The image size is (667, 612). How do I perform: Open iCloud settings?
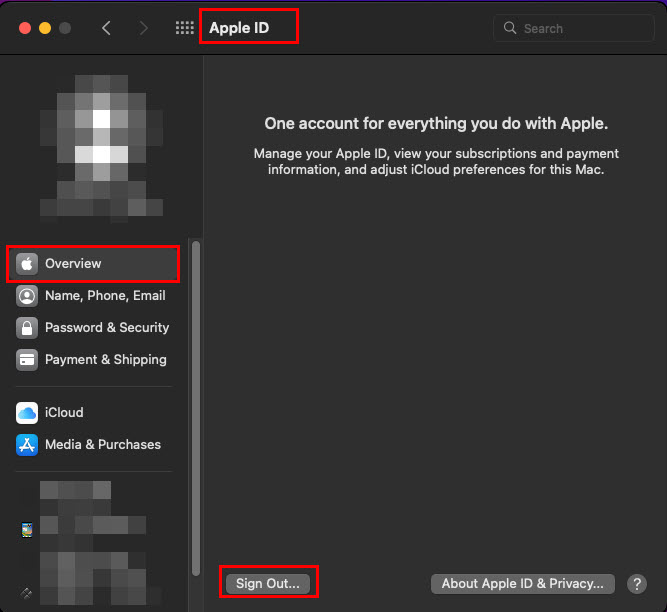pyautogui.click(x=93, y=413)
